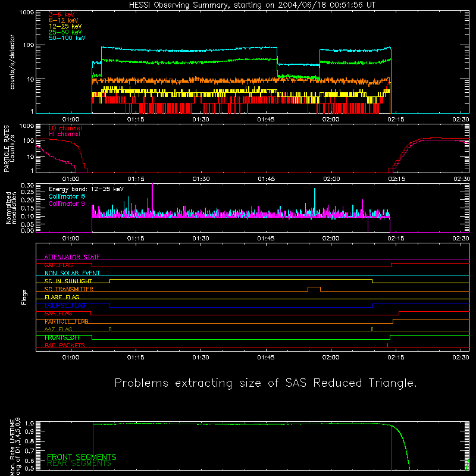Click the Flags axis label
Viewport: 476px width, 476px height.
click(x=24, y=297)
